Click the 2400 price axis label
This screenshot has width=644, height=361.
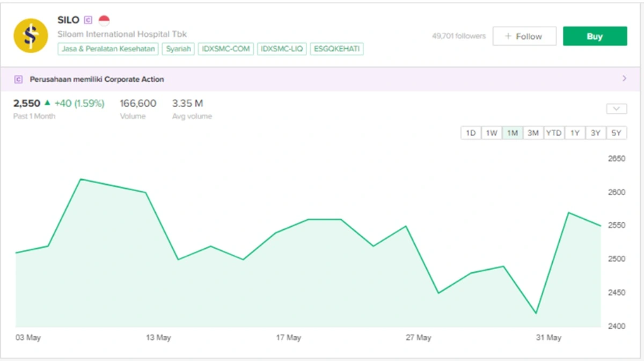617,326
